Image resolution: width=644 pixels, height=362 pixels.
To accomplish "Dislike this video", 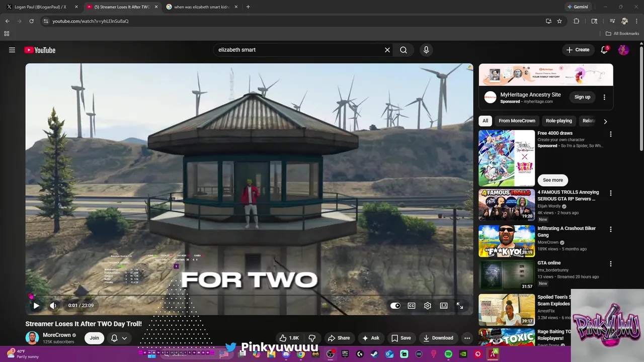I will 312,338.
